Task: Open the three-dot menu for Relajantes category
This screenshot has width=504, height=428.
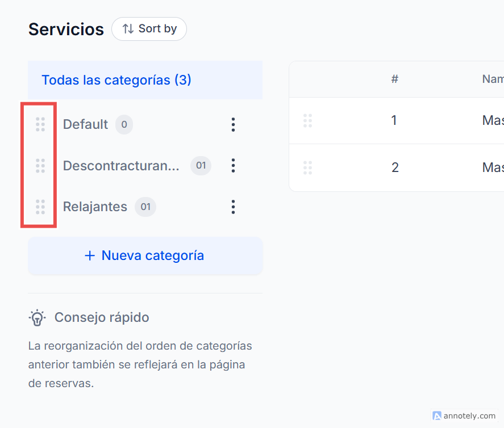Action: coord(233,207)
